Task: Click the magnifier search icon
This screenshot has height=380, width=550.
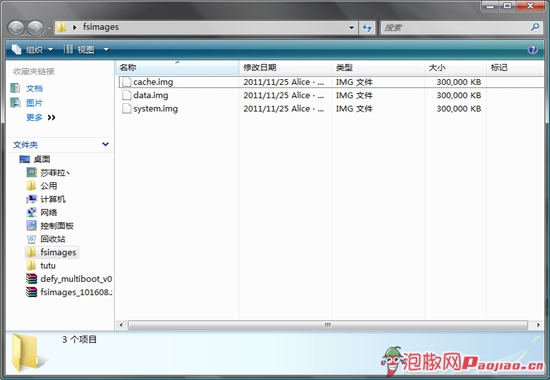Action: point(535,27)
